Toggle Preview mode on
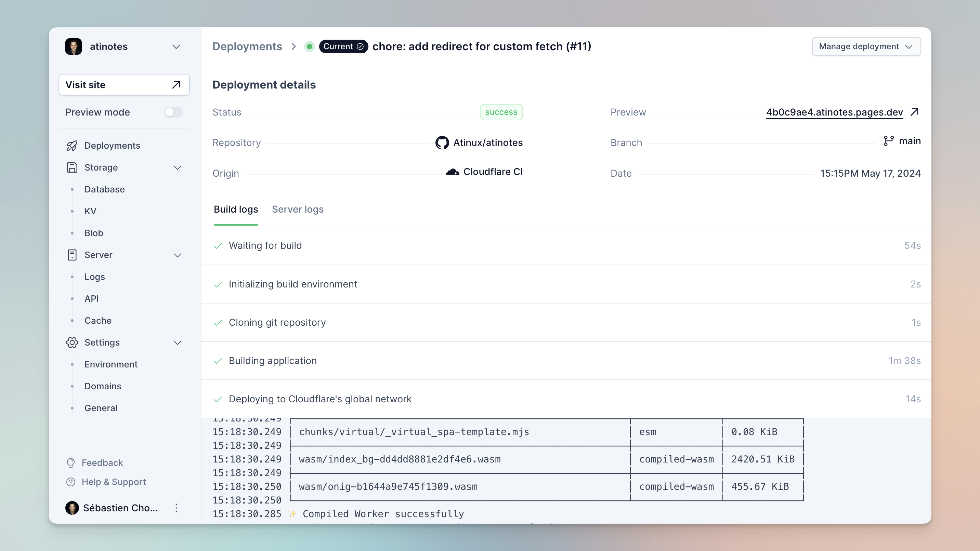The image size is (980, 551). click(173, 112)
